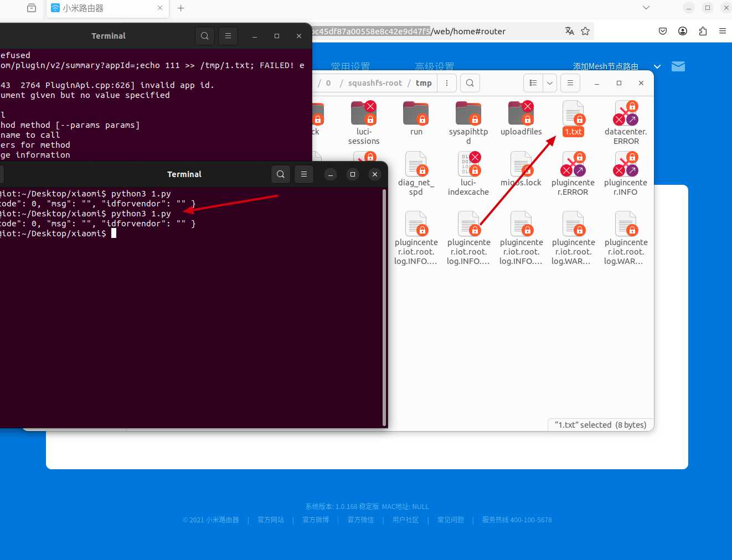This screenshot has height=560, width=732.
Task: Open 高级设置 tab
Action: pyautogui.click(x=435, y=66)
